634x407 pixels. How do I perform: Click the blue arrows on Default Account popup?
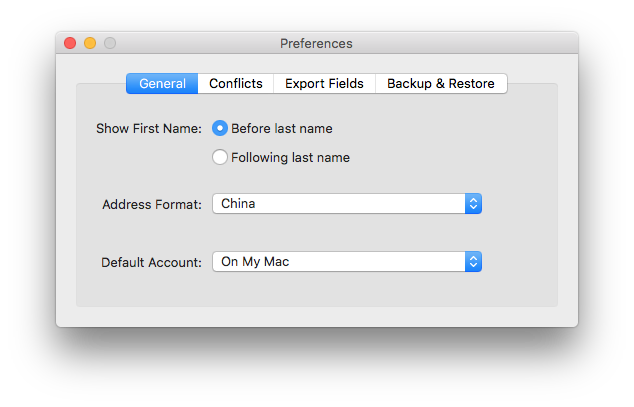click(x=473, y=262)
